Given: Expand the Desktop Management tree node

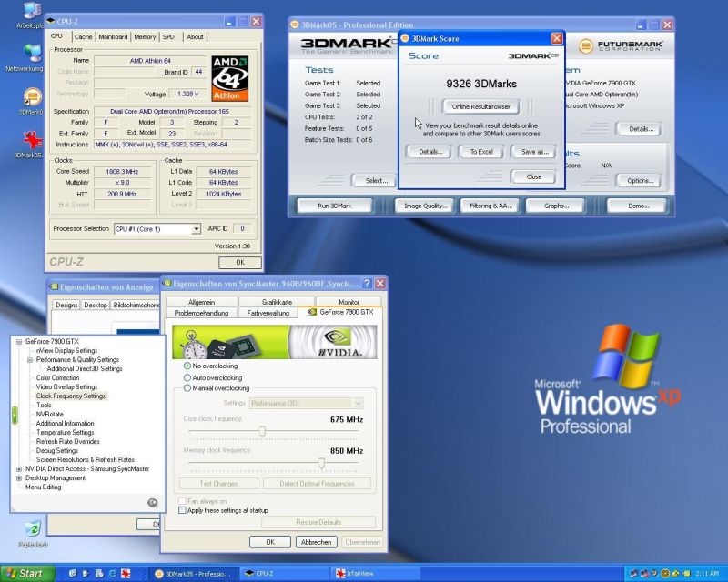Looking at the screenshot, I should click(19, 478).
